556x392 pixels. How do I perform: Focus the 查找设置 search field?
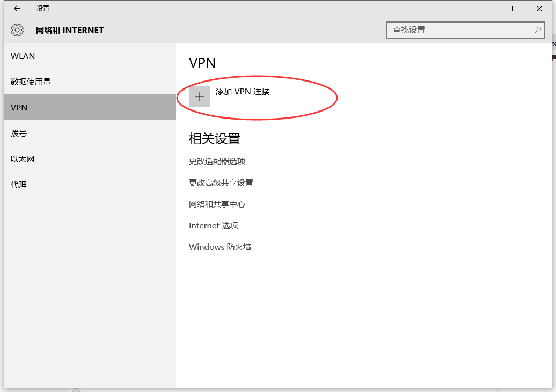point(466,30)
